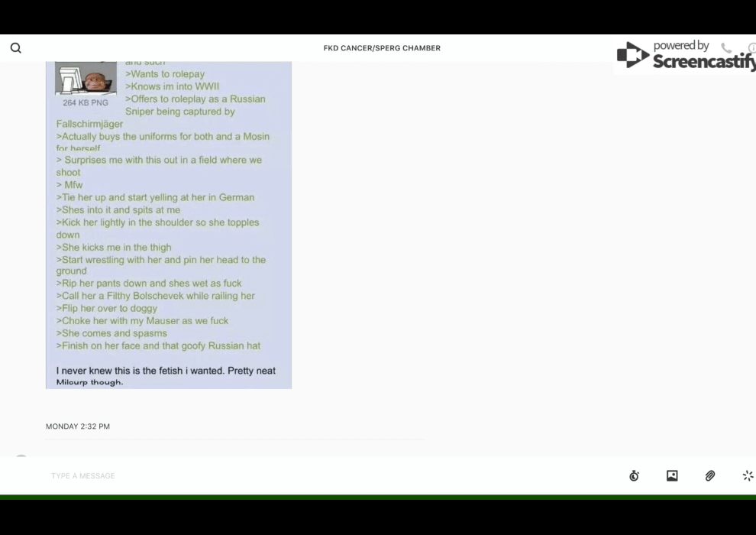Open the shared screenshot image in the chat
Screen dimensions: 756x535
169,229
